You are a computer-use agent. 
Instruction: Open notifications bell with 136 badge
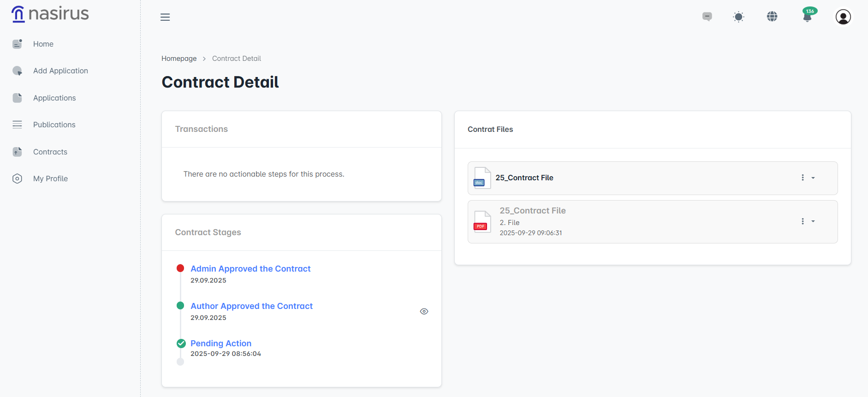807,17
